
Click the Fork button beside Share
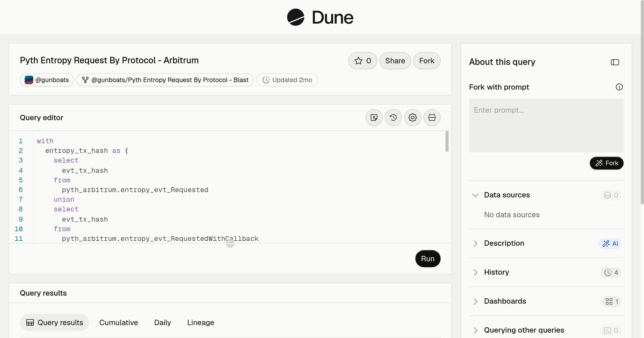click(427, 61)
